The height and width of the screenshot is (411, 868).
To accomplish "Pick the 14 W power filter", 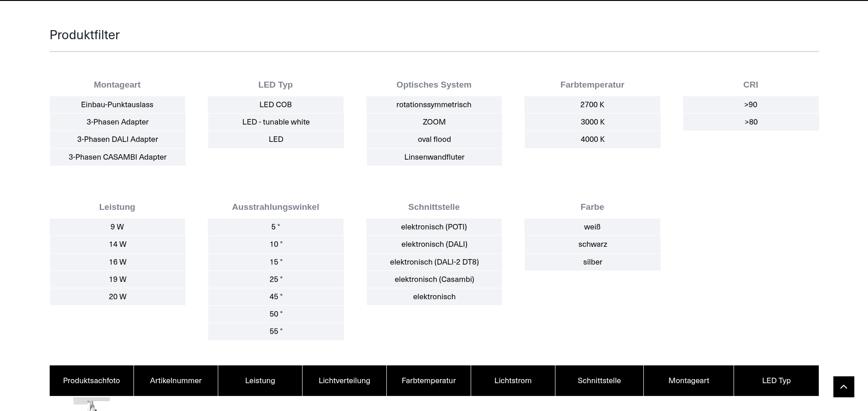I will (118, 245).
